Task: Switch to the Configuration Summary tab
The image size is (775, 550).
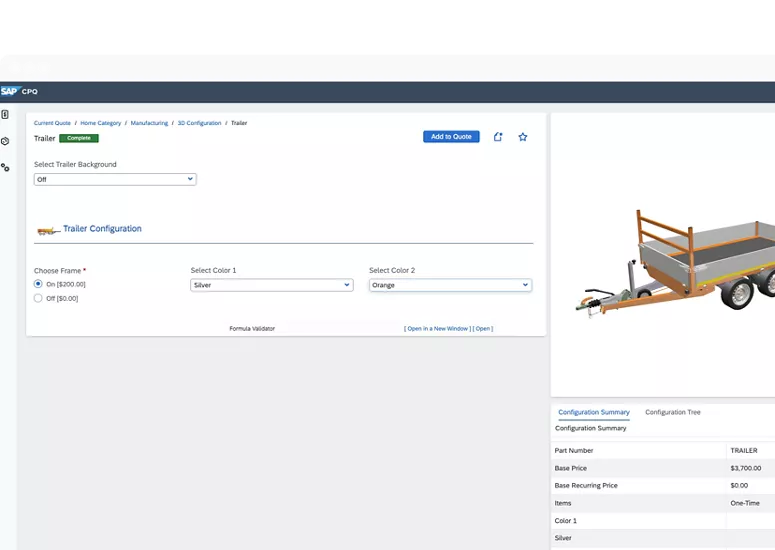Action: coord(593,412)
